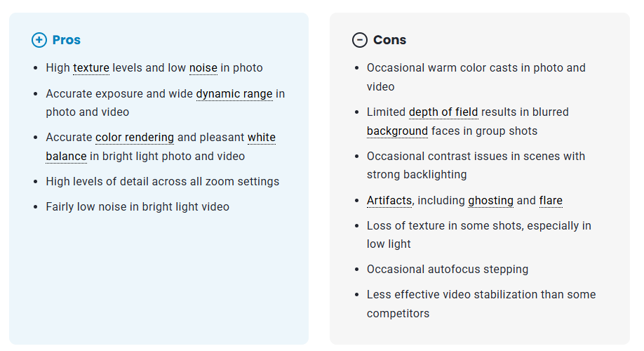Viewport: 644px width, 351px height.
Task: Open the underlined noise glossary link
Action: (x=203, y=68)
